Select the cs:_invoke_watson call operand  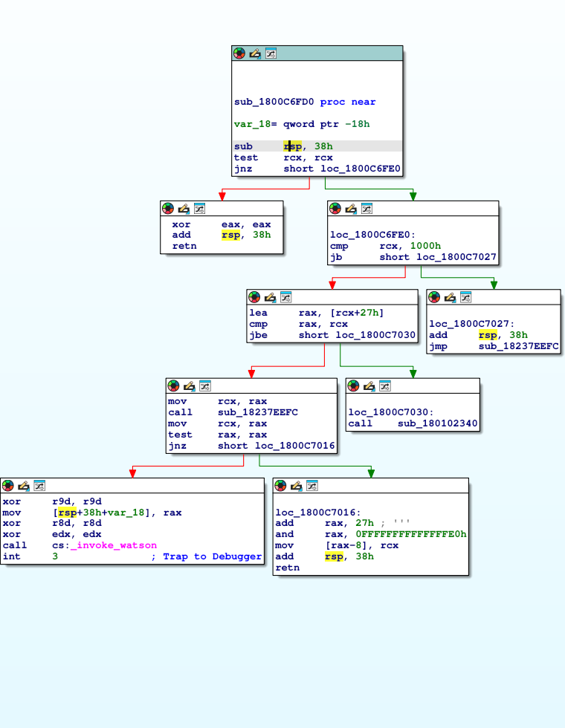coord(104,545)
